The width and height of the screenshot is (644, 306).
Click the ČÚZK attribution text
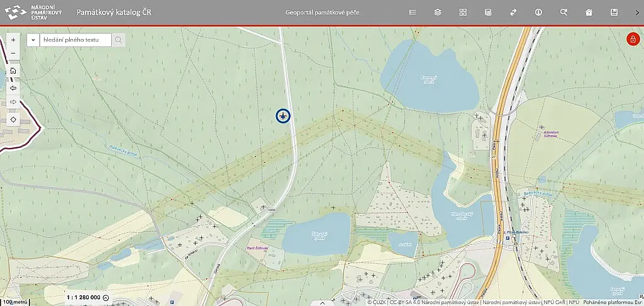(x=377, y=302)
